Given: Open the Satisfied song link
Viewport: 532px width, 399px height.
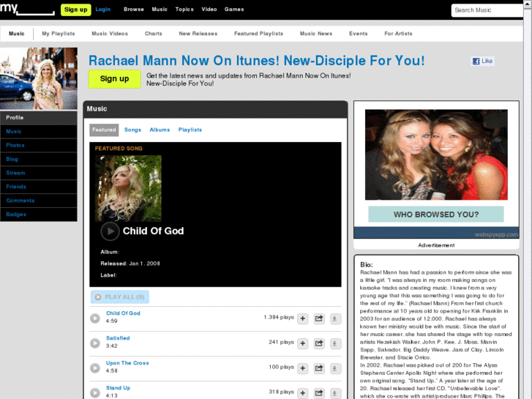Looking at the screenshot, I should 118,338.
